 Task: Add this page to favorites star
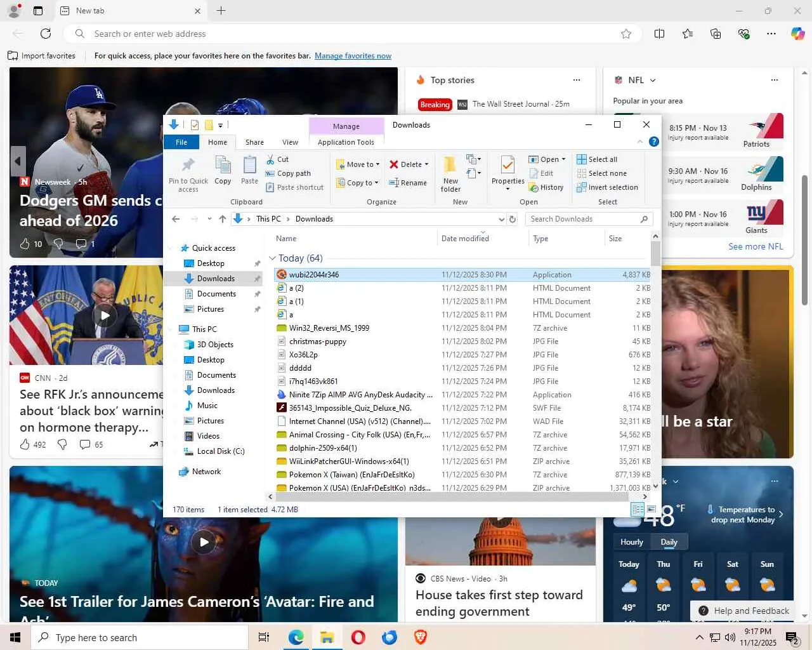626,34
